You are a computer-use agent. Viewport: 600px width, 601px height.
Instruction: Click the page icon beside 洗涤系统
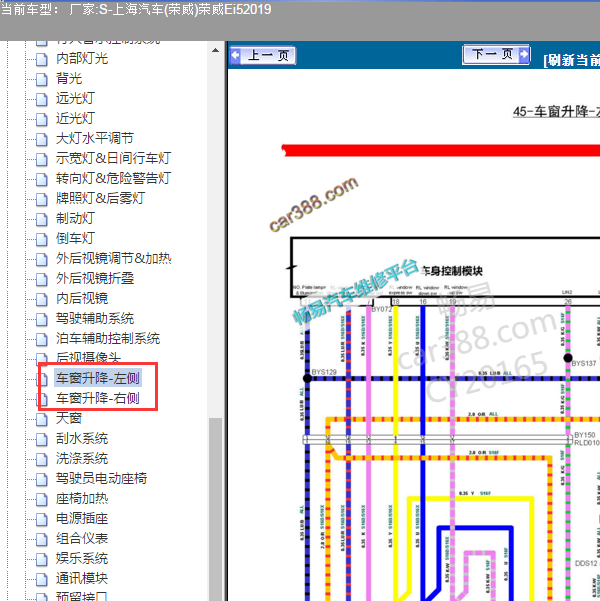(x=42, y=459)
